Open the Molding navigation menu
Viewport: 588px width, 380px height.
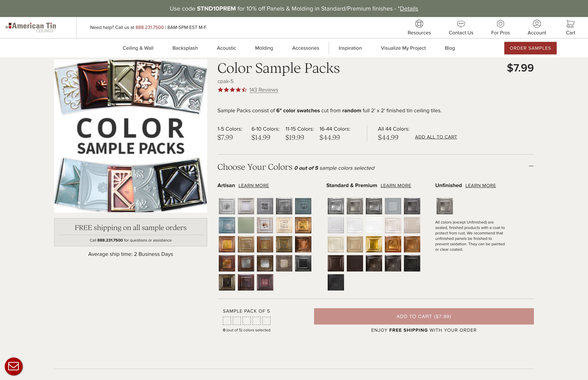pyautogui.click(x=264, y=48)
